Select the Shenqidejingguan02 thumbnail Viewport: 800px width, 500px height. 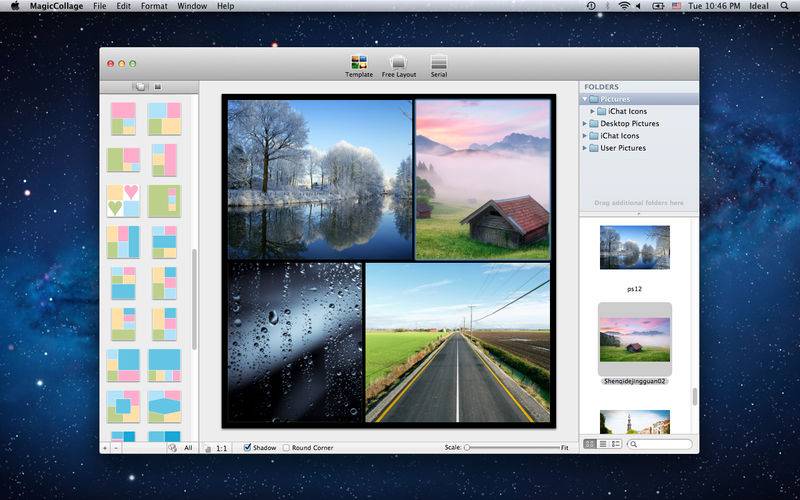(635, 340)
